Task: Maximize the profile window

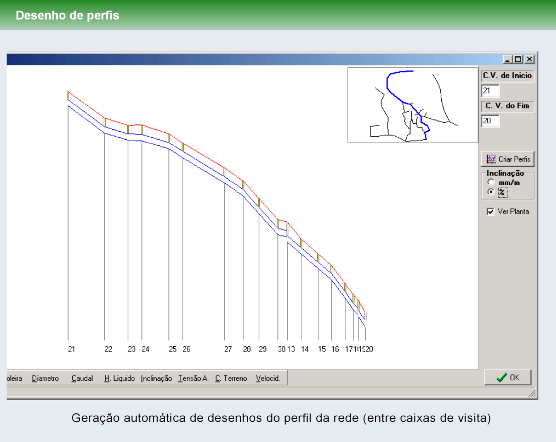Action: click(518, 59)
